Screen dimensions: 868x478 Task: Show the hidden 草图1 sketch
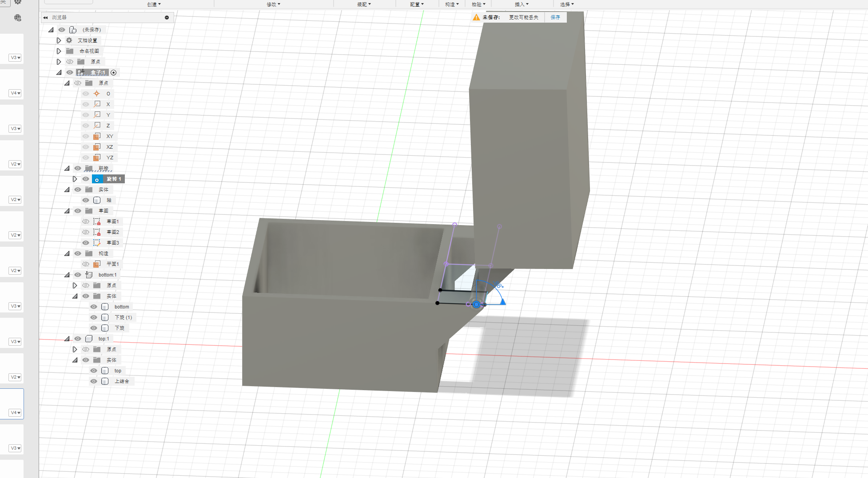(86, 221)
